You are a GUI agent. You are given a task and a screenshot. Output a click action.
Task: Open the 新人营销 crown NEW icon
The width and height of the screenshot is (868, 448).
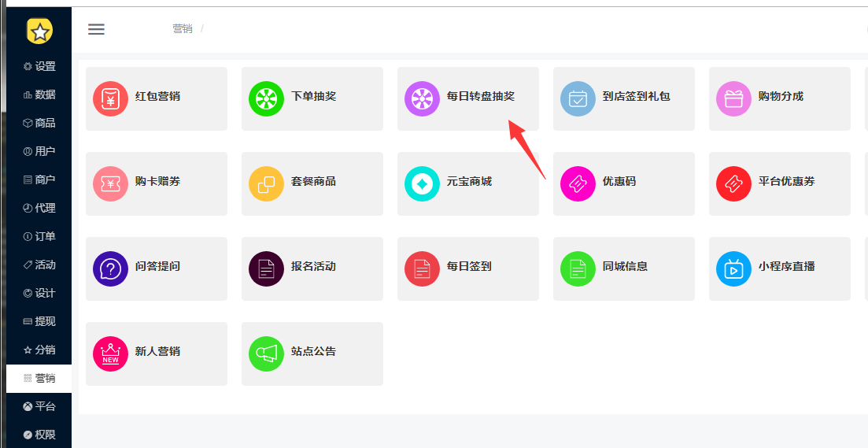tap(110, 354)
